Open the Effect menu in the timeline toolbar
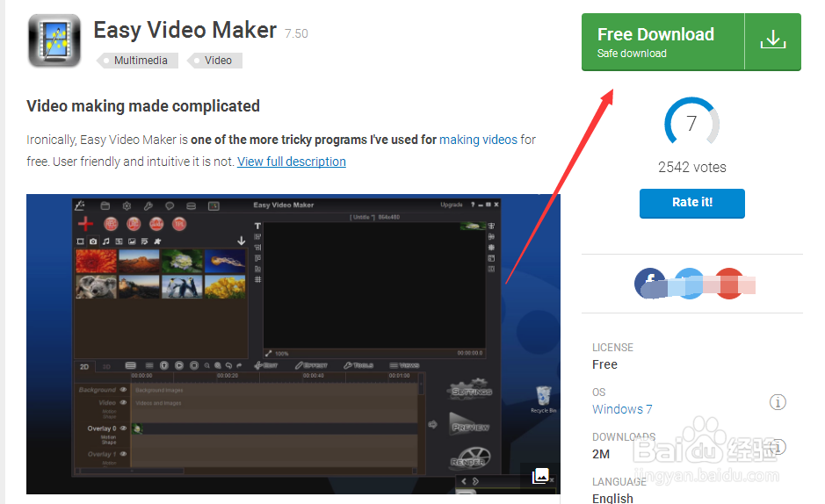 point(312,365)
